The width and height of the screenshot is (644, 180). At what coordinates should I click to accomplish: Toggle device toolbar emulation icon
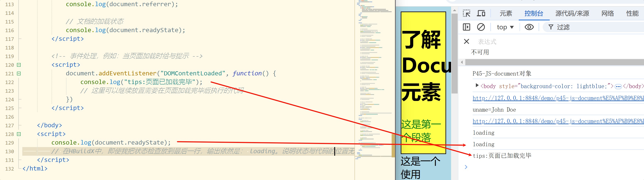(x=481, y=13)
